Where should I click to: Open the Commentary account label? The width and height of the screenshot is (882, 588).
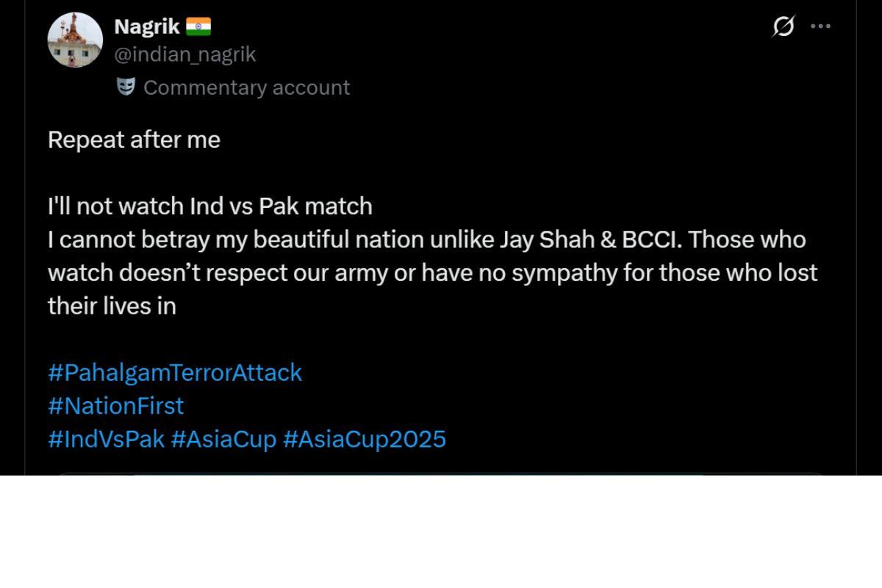(x=248, y=87)
